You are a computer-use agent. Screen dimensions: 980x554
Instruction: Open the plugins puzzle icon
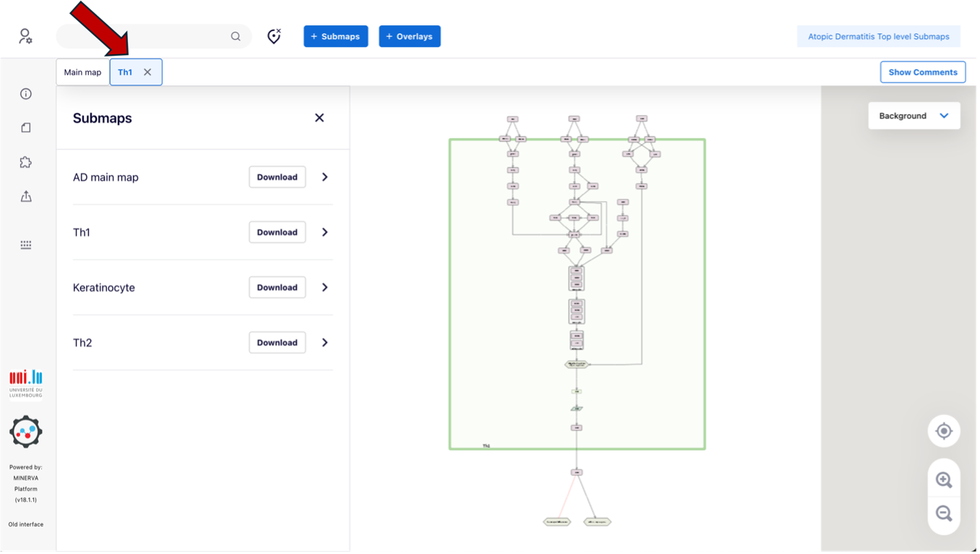26,162
